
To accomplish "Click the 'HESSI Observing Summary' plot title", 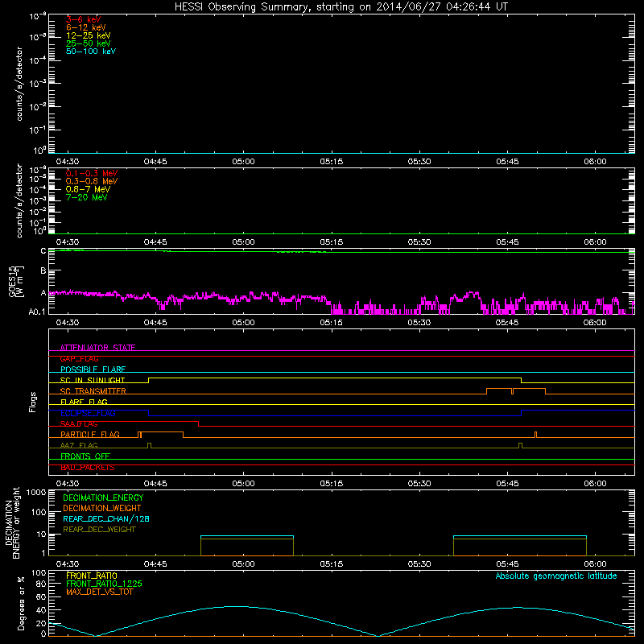I will (341, 7).
